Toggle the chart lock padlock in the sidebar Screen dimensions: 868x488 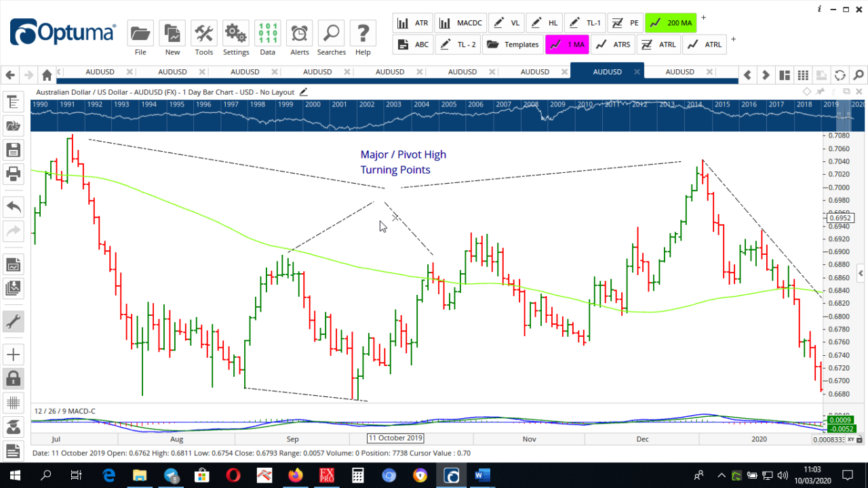14,378
